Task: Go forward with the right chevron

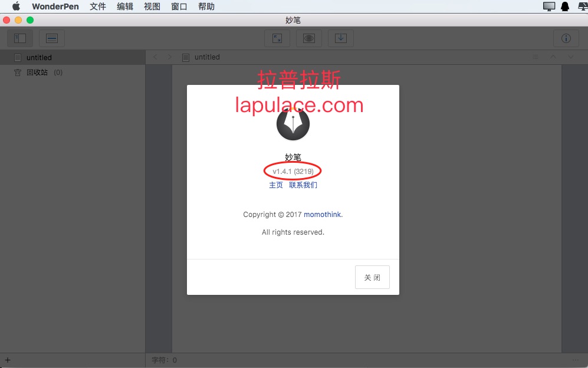Action: (x=170, y=57)
